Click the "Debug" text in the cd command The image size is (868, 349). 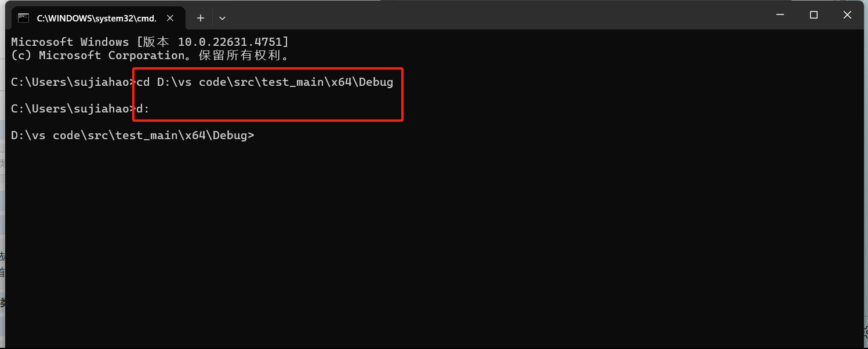pyautogui.click(x=376, y=82)
